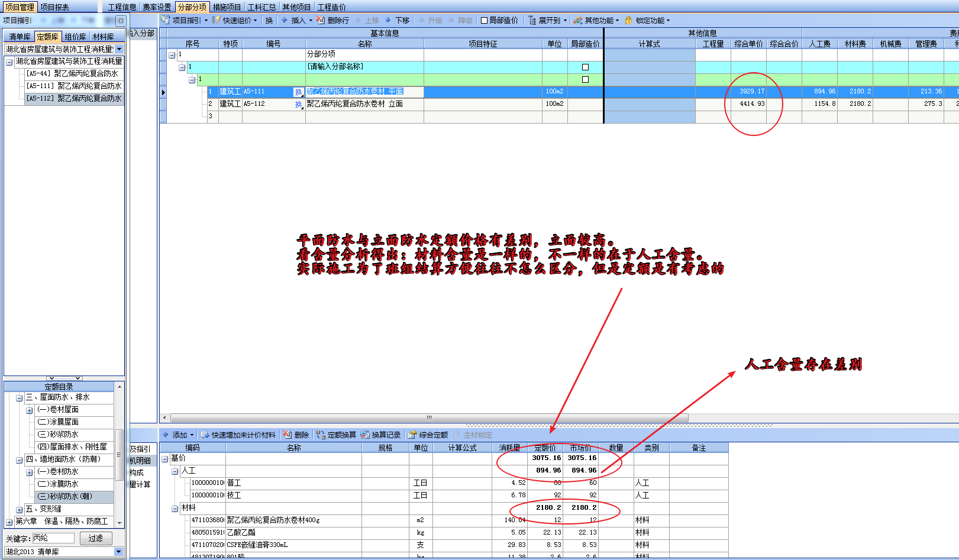
Task: Select [A5-111] 聚乙烯丙纶复合防水 item
Action: tap(73, 86)
